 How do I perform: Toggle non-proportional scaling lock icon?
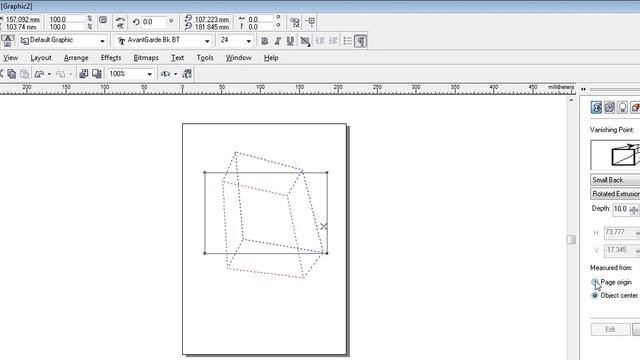(103, 20)
